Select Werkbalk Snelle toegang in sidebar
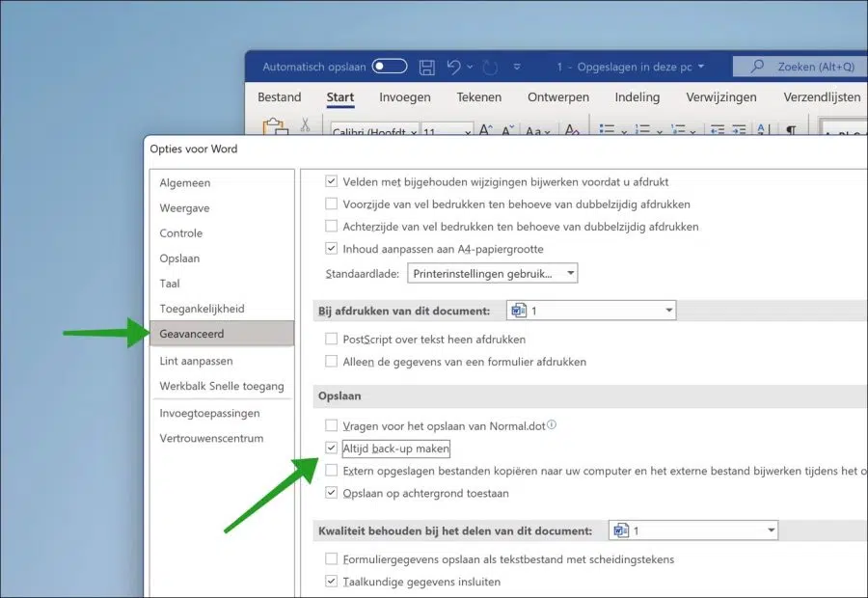This screenshot has width=868, height=598. (x=222, y=386)
